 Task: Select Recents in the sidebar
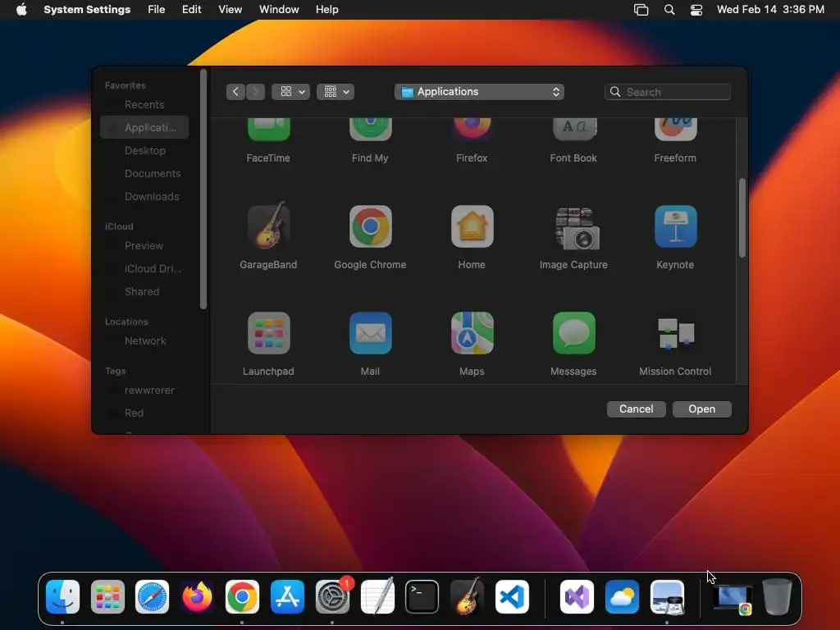pyautogui.click(x=144, y=104)
